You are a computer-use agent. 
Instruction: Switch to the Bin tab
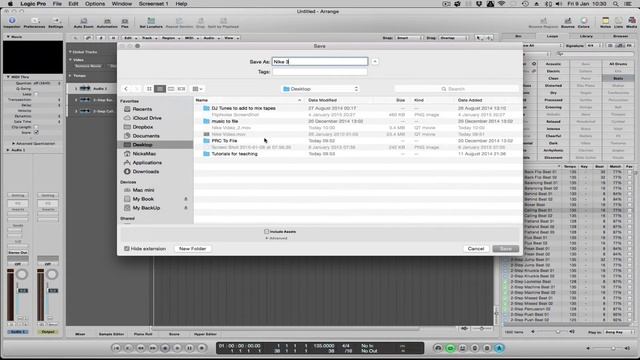pos(518,36)
